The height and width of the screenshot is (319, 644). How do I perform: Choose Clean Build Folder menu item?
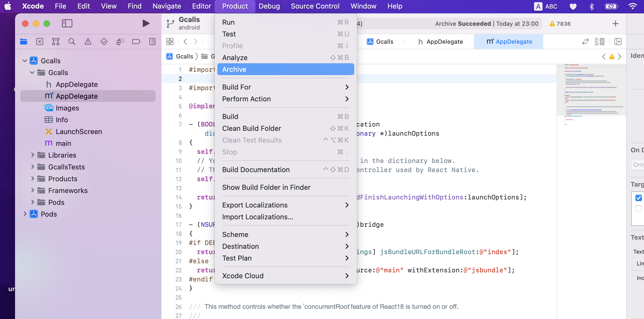point(251,128)
